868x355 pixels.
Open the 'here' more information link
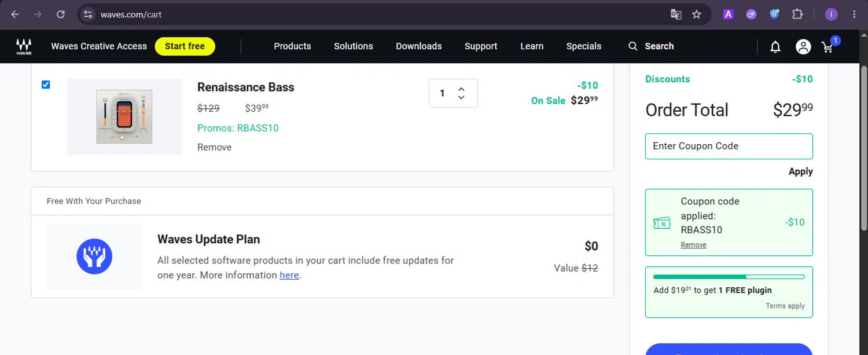pyautogui.click(x=289, y=275)
